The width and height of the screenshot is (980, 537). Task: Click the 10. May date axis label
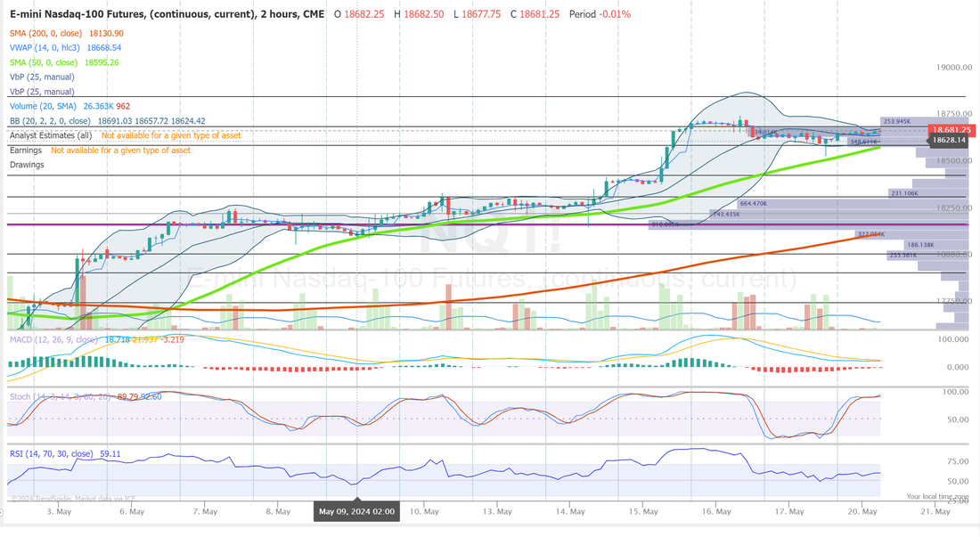pyautogui.click(x=424, y=511)
